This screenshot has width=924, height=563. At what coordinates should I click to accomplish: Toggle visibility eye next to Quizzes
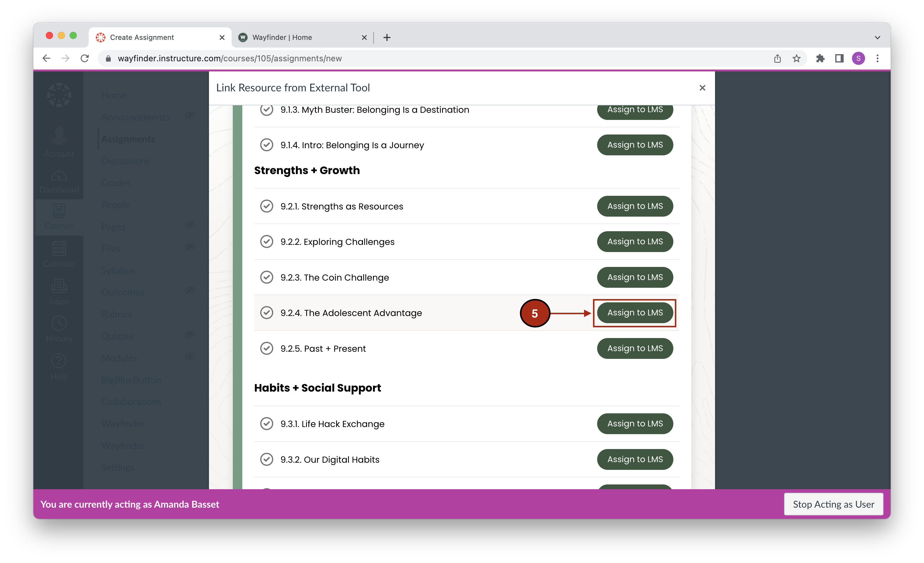coord(190,335)
